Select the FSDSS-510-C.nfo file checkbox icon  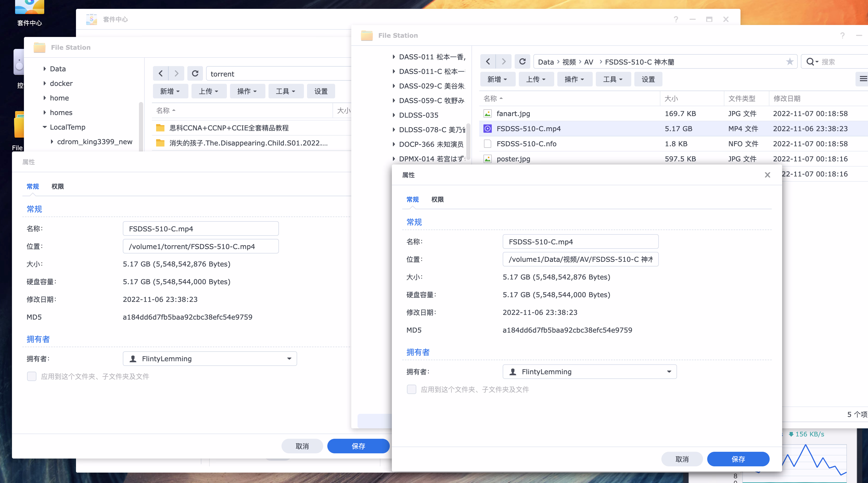tap(487, 144)
